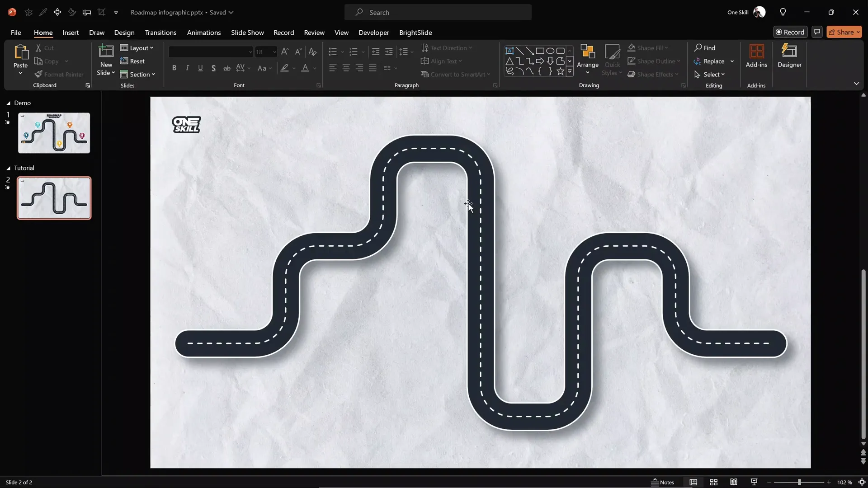Clear all formatting icon
868x488 pixels.
click(x=312, y=52)
